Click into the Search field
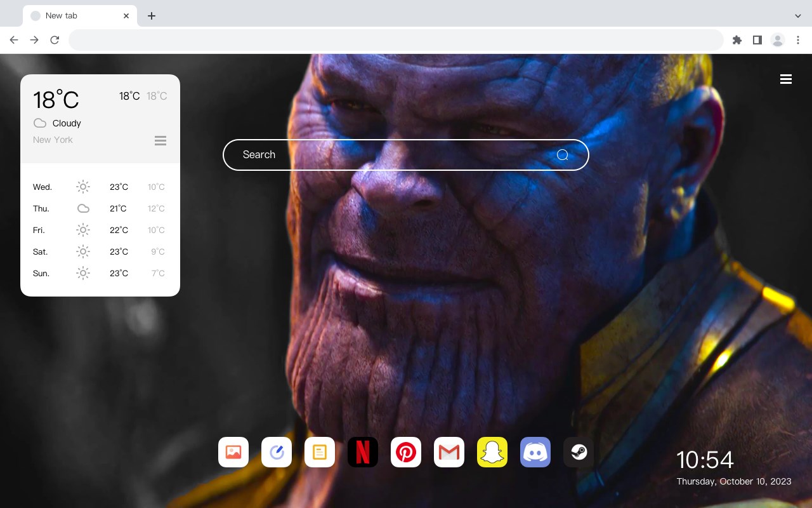The image size is (812, 508). 406,155
